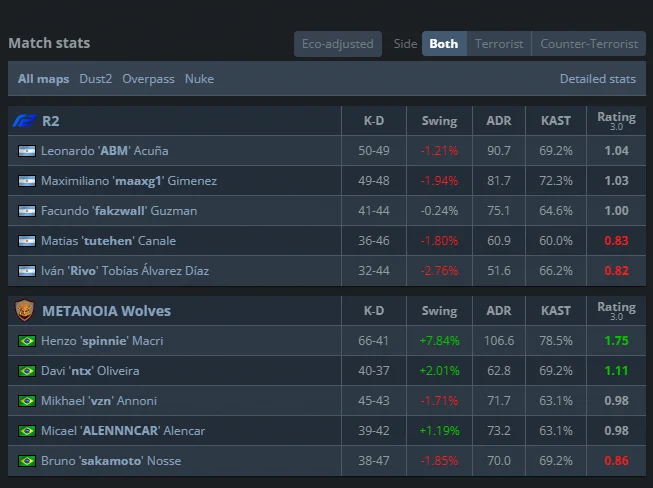Click the R2 team logo icon
This screenshot has width=653, height=488.
click(x=24, y=121)
